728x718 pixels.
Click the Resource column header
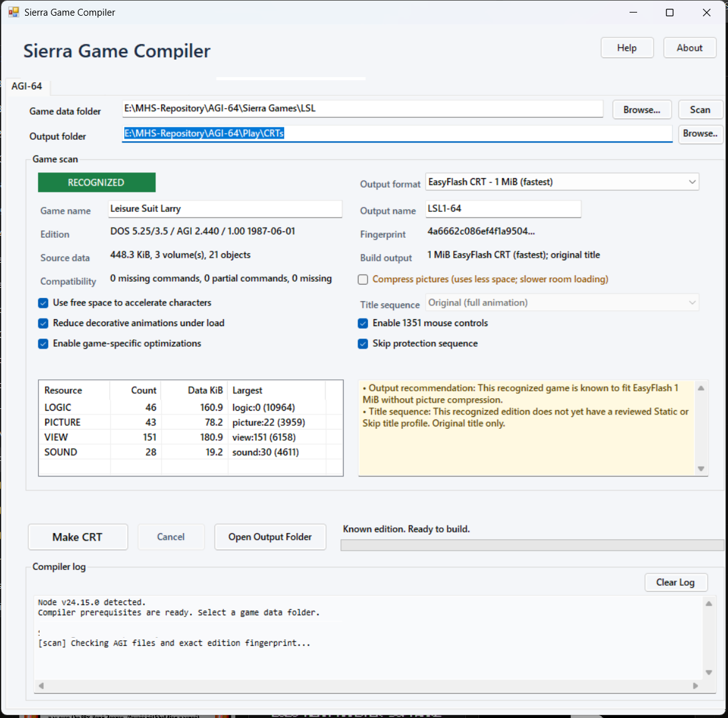pos(74,391)
